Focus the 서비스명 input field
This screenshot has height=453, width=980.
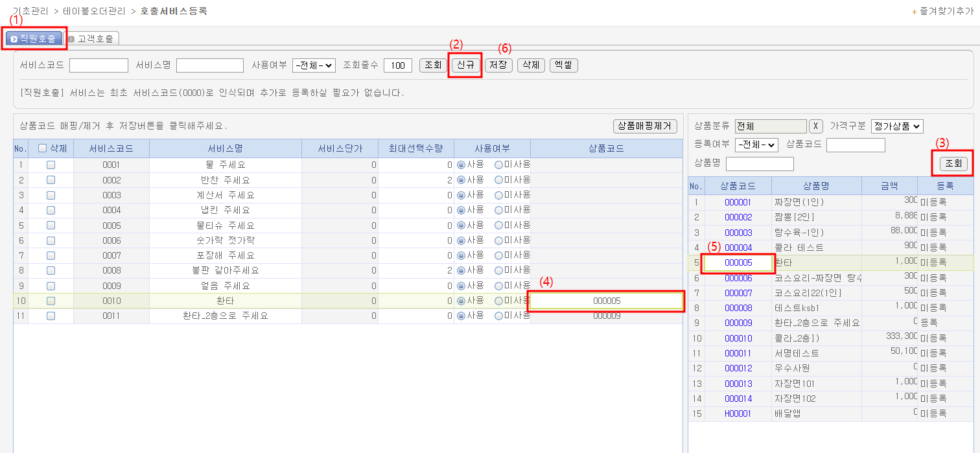[209, 65]
